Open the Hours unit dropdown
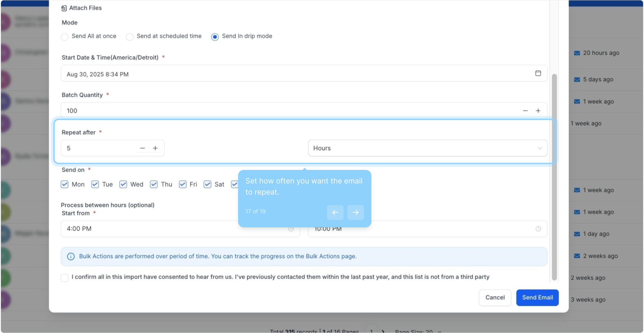644x333 pixels. point(427,148)
